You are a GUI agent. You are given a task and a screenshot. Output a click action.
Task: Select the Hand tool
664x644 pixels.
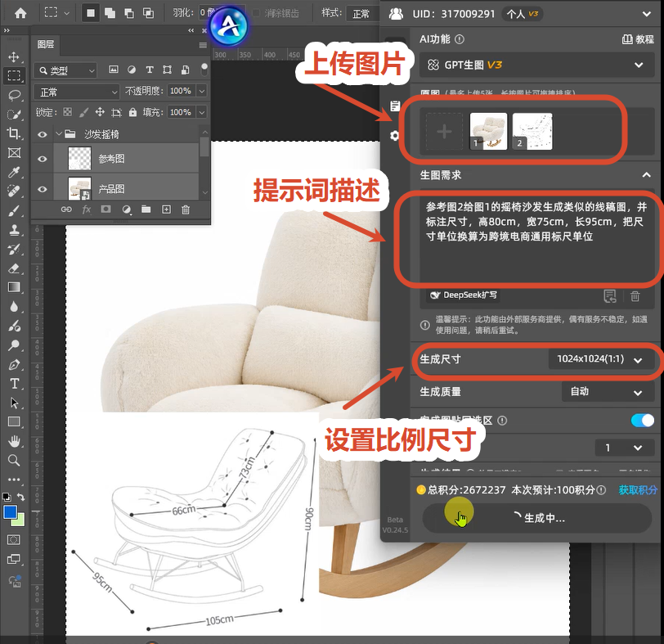click(14, 441)
